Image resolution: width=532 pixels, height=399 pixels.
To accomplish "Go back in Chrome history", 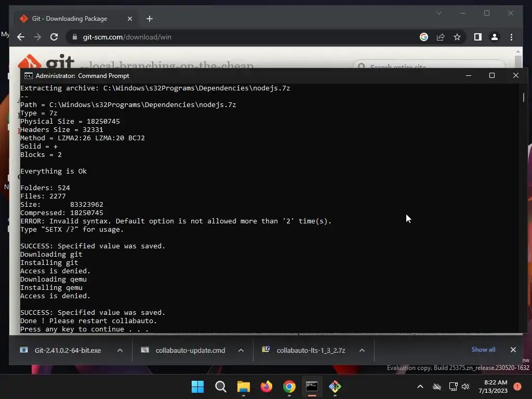I will pyautogui.click(x=21, y=37).
